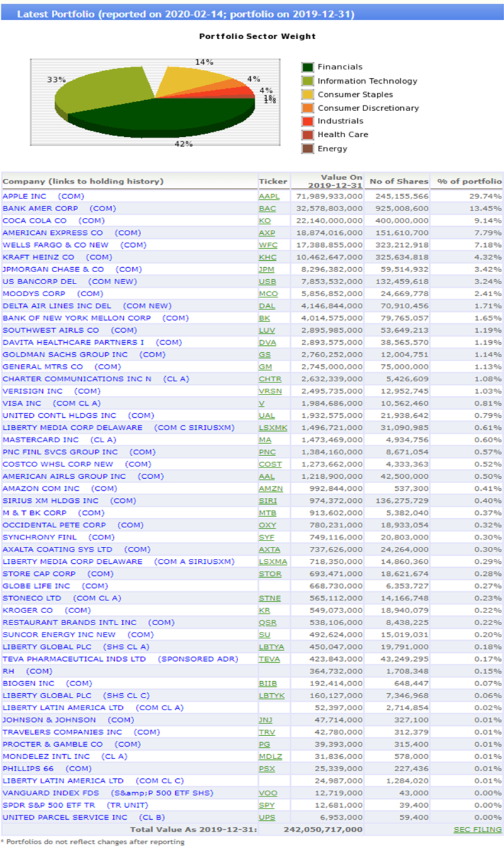Open AMAZON COM INC company link
Screen dimensions: 504x850
point(59,488)
